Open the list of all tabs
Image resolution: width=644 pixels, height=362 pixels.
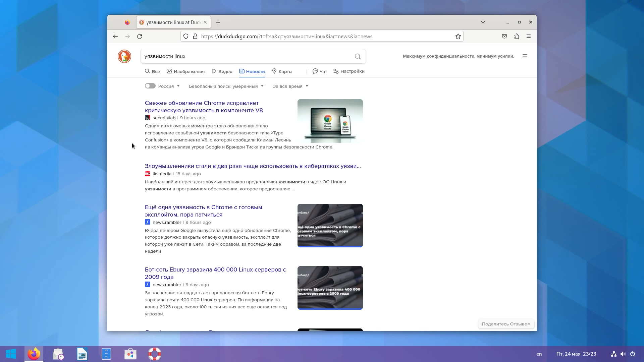click(x=483, y=22)
